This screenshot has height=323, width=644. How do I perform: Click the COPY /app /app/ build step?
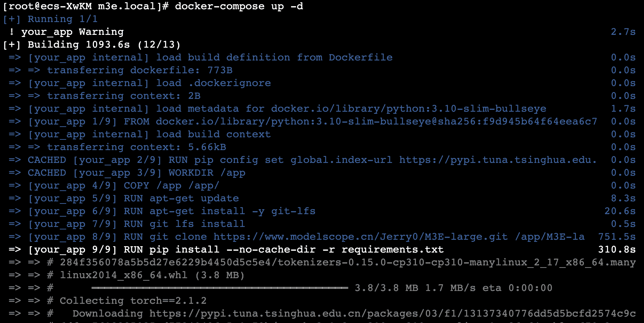click(x=171, y=186)
